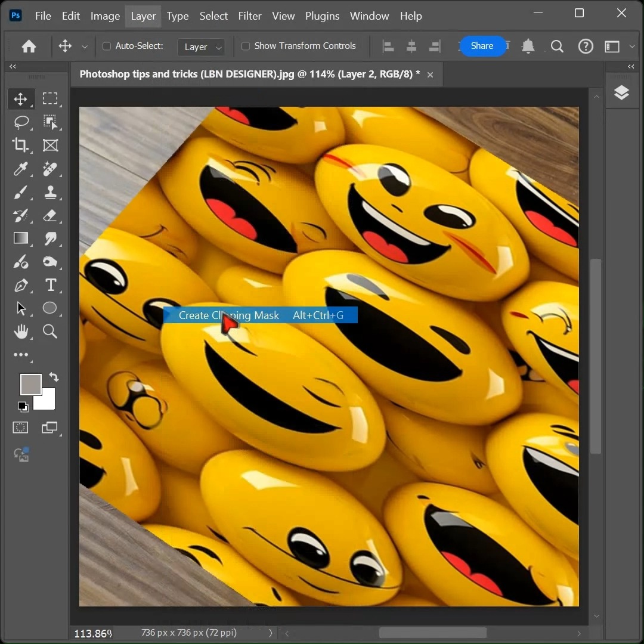This screenshot has height=644, width=644.
Task: Open the Search magnifier in options bar
Action: (557, 46)
